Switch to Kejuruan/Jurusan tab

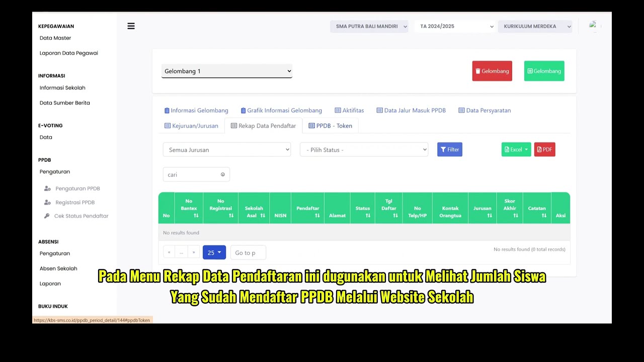coord(191,126)
